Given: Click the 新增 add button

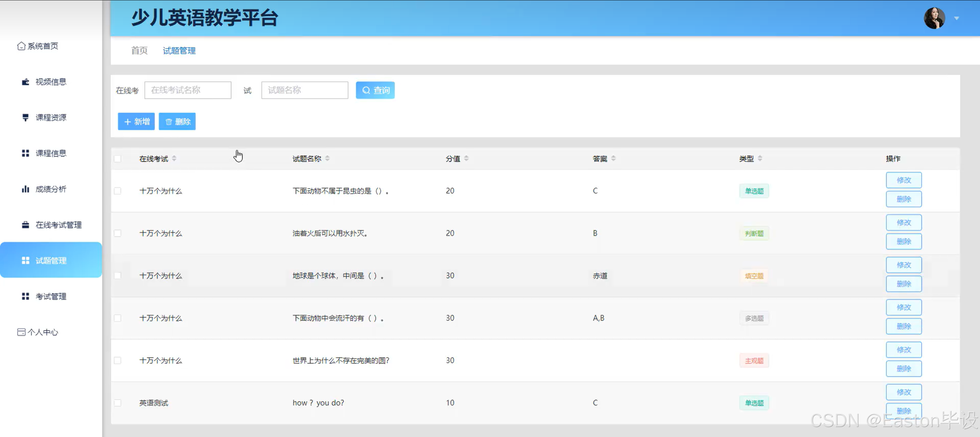Looking at the screenshot, I should [x=136, y=121].
